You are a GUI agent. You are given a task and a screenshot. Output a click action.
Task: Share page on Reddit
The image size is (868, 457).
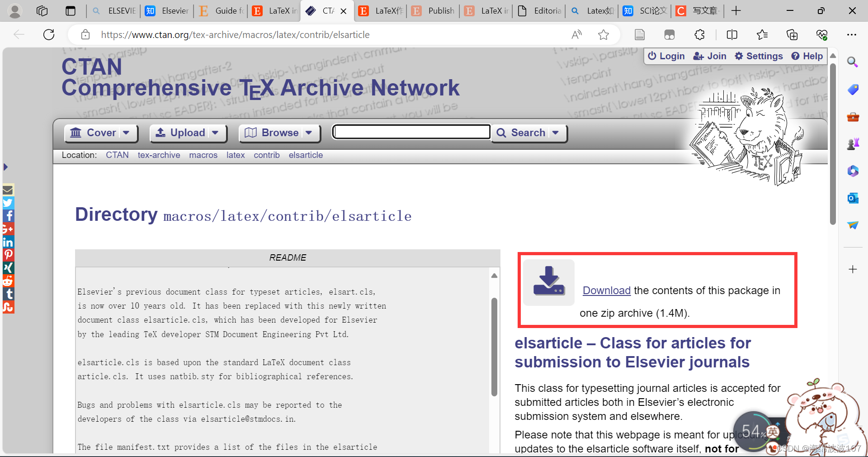click(8, 281)
